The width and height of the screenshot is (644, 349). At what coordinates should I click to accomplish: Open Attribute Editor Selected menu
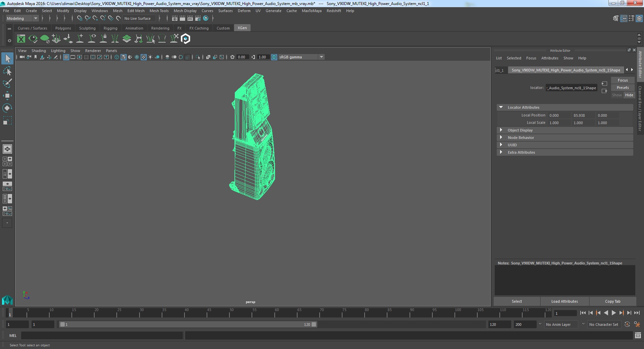[x=514, y=58]
